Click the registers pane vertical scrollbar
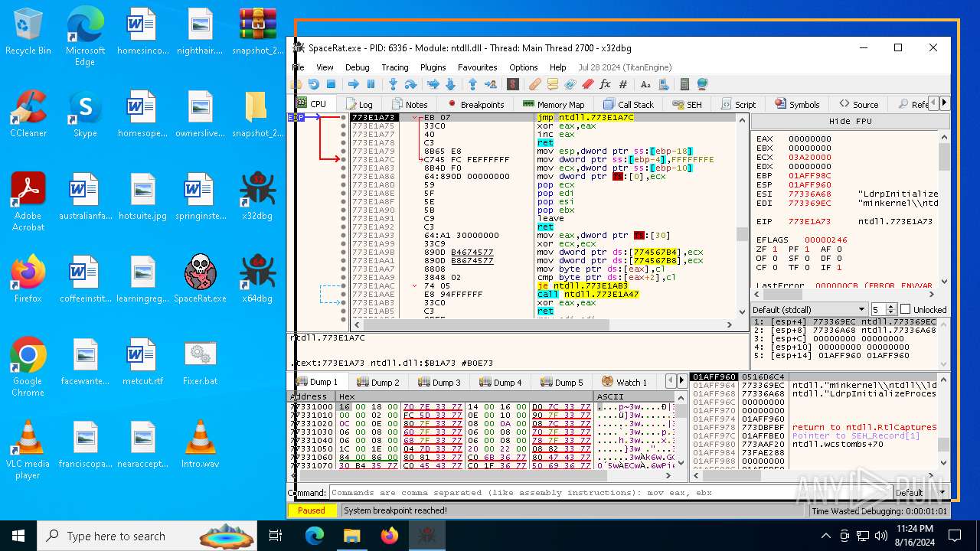The width and height of the screenshot is (980, 551). click(944, 209)
